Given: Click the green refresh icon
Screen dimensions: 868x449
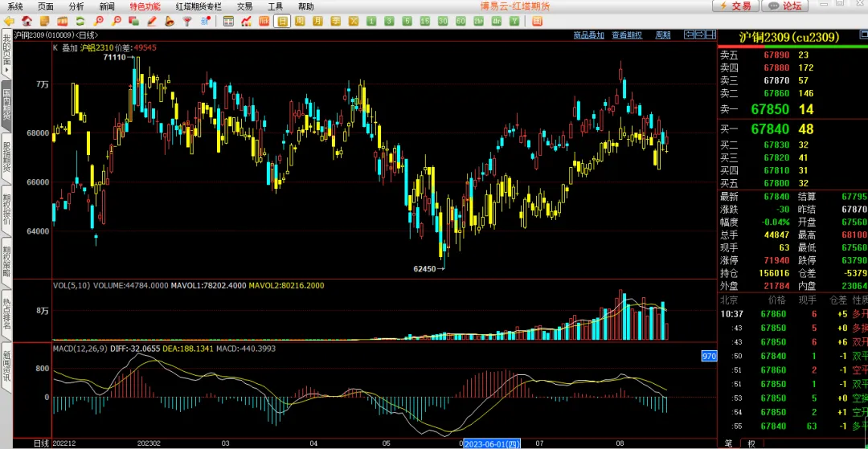Looking at the screenshot, I should [x=80, y=22].
